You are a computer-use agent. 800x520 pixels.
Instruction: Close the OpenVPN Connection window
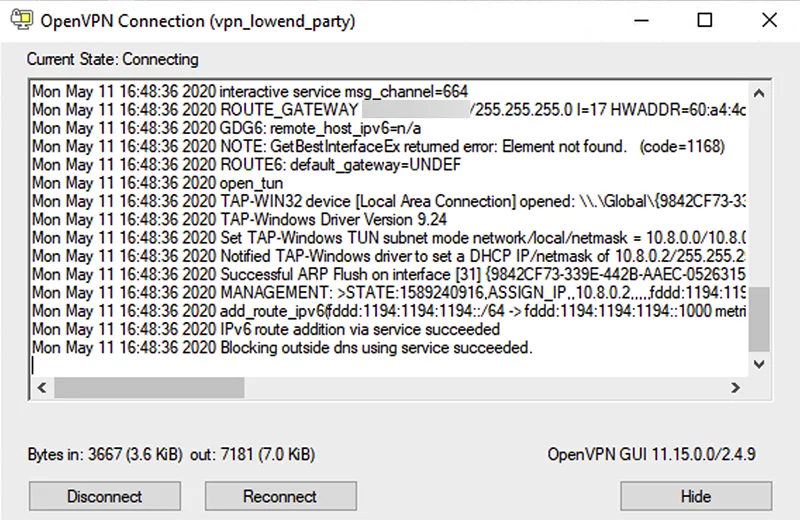click(x=769, y=20)
